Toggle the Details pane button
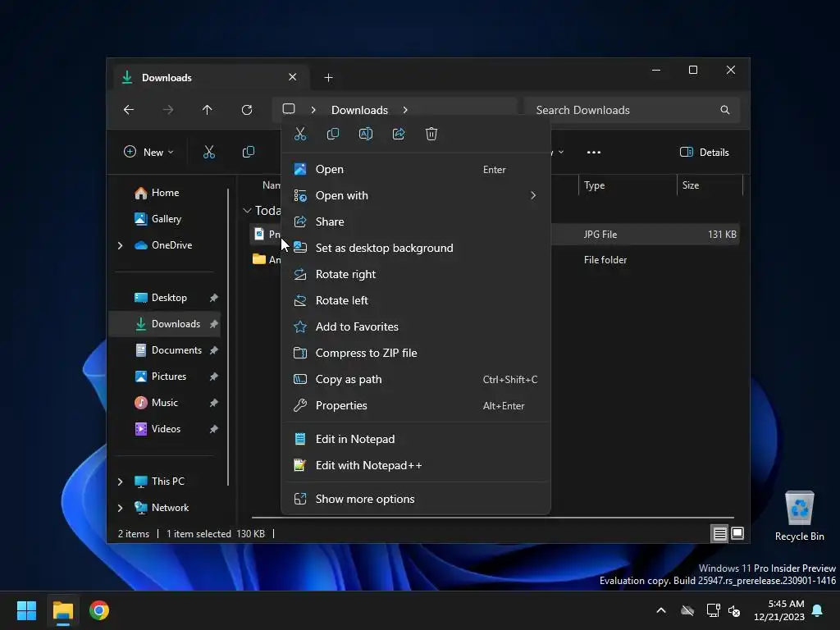This screenshot has width=840, height=630. [x=705, y=152]
